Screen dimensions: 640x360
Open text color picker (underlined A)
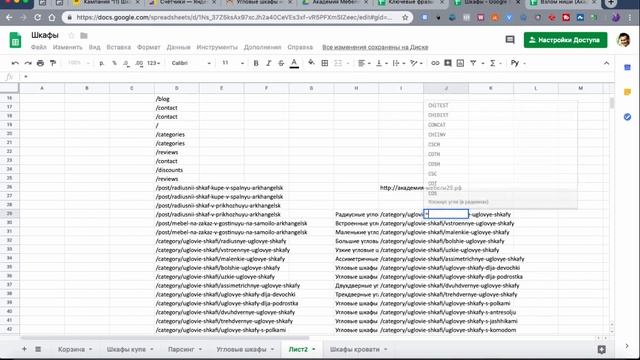click(x=294, y=63)
